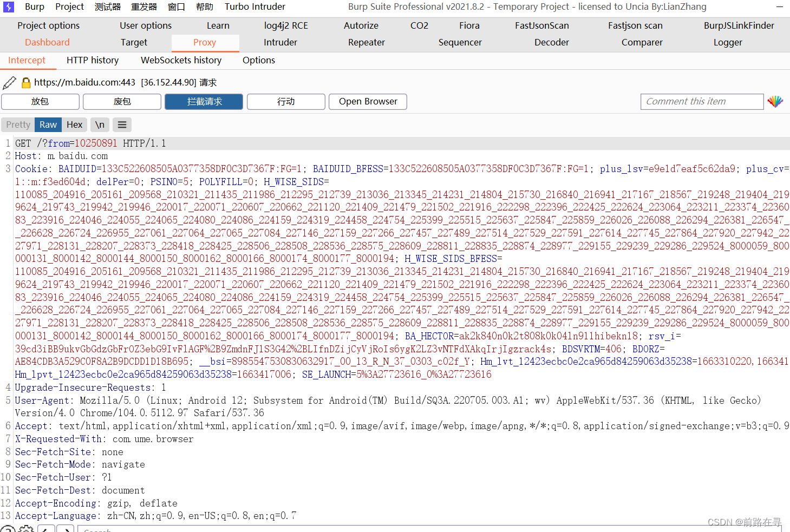
Task: Open the 重发器 menu
Action: [x=144, y=6]
